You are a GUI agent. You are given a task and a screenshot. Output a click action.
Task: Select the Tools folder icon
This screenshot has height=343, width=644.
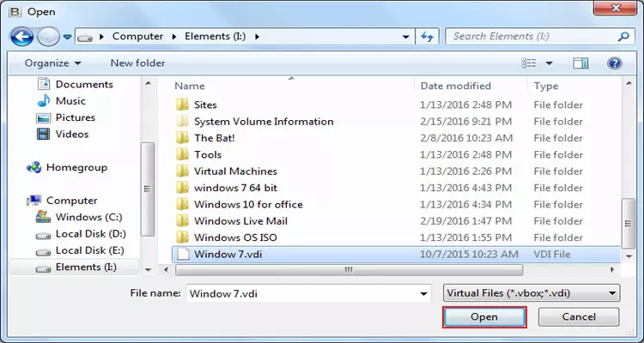(x=182, y=154)
